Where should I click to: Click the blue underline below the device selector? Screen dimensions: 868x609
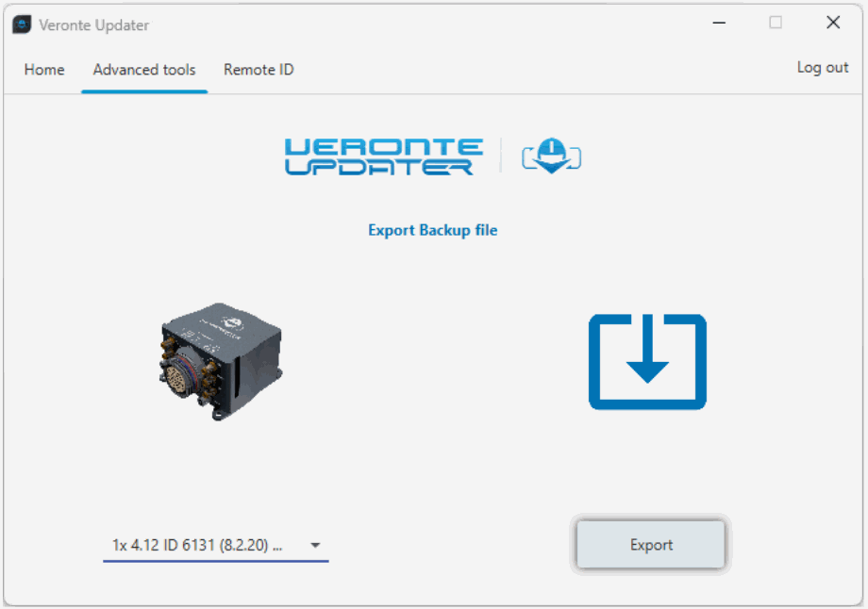pos(215,560)
